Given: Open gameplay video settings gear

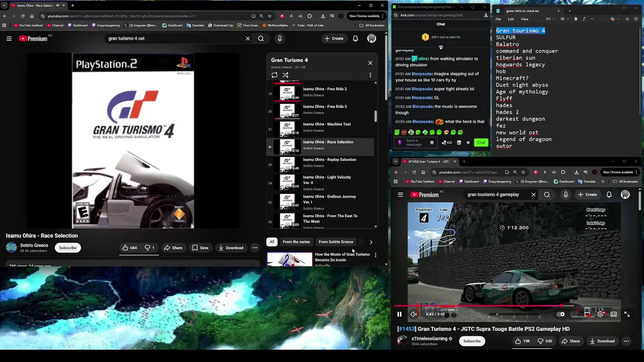Looking at the screenshot, I should [x=600, y=314].
